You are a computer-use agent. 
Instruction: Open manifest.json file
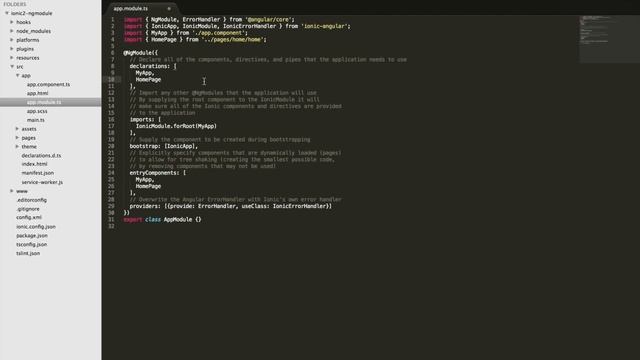pyautogui.click(x=38, y=173)
